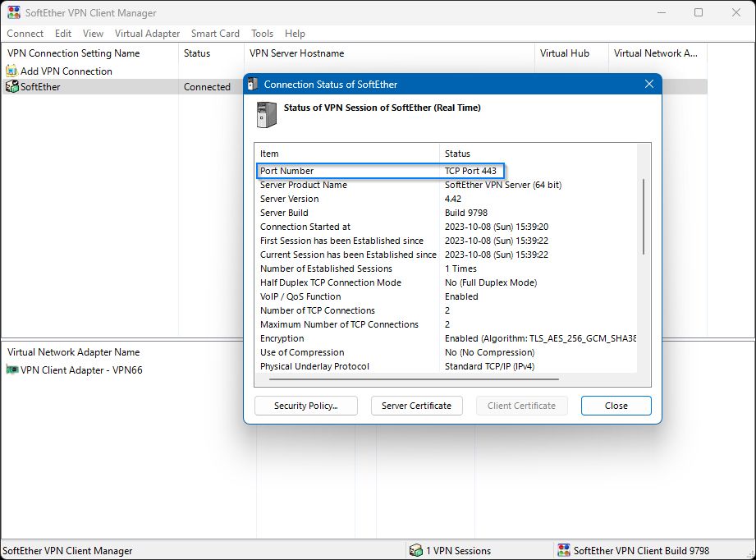Click the vertical scrollbar in status list

pos(644,218)
